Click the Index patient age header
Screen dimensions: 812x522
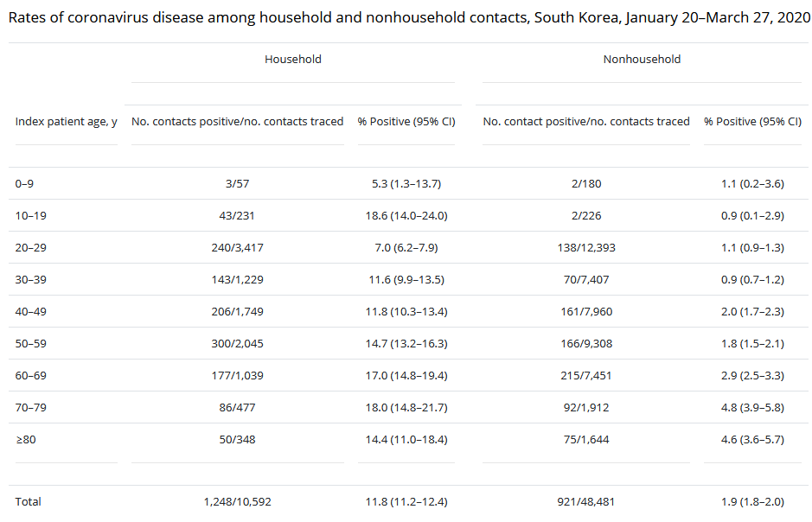click(x=67, y=122)
